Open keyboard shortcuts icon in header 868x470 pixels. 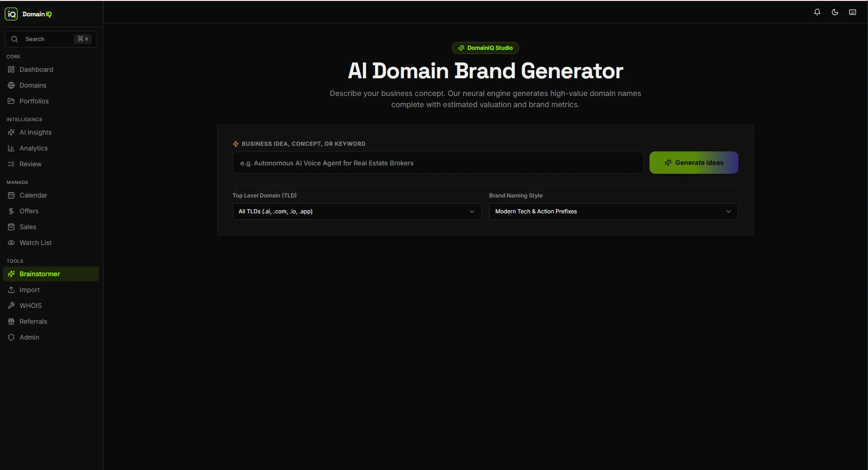pos(853,12)
